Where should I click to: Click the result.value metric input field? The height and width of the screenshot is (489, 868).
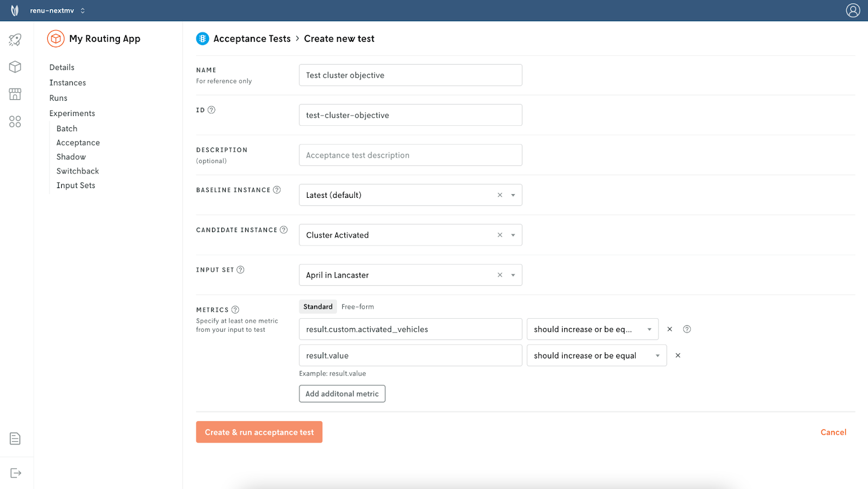pos(411,356)
